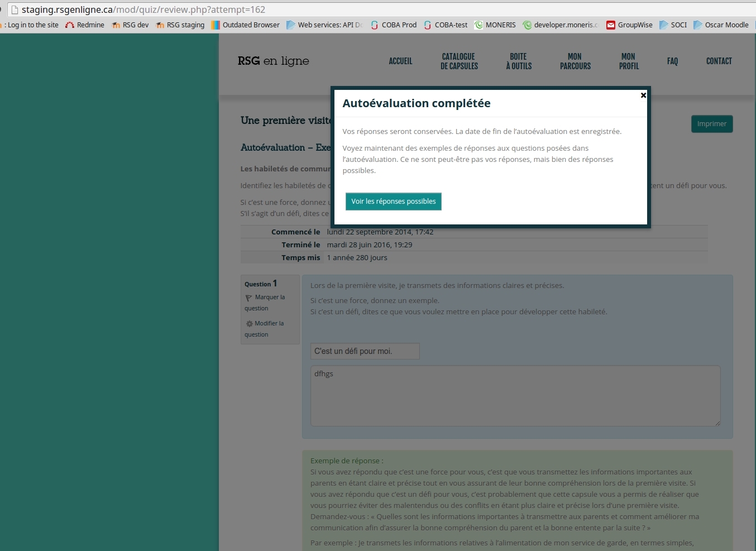This screenshot has width=756, height=551.
Task: Open the RSG staging bookmark
Action: tap(180, 25)
